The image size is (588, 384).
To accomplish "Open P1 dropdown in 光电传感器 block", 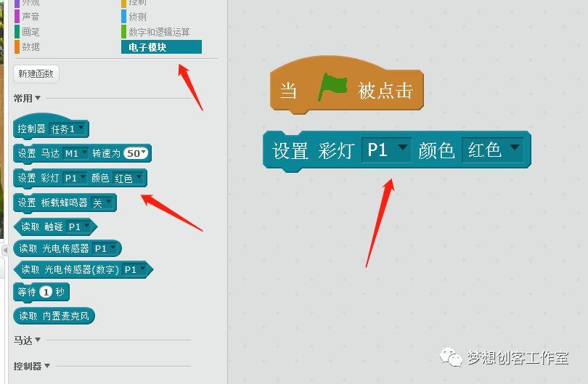I will (x=105, y=248).
